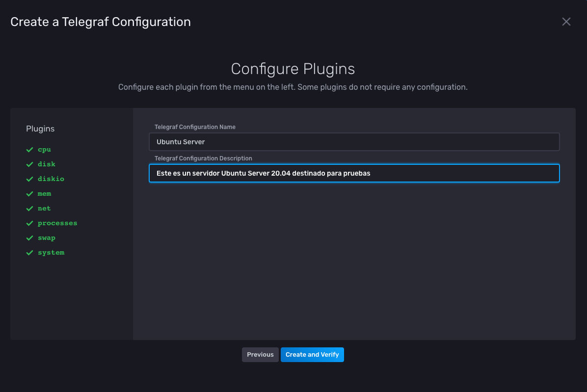This screenshot has height=392, width=587.
Task: Click the checkmark icon beside swap
Action: click(29, 238)
